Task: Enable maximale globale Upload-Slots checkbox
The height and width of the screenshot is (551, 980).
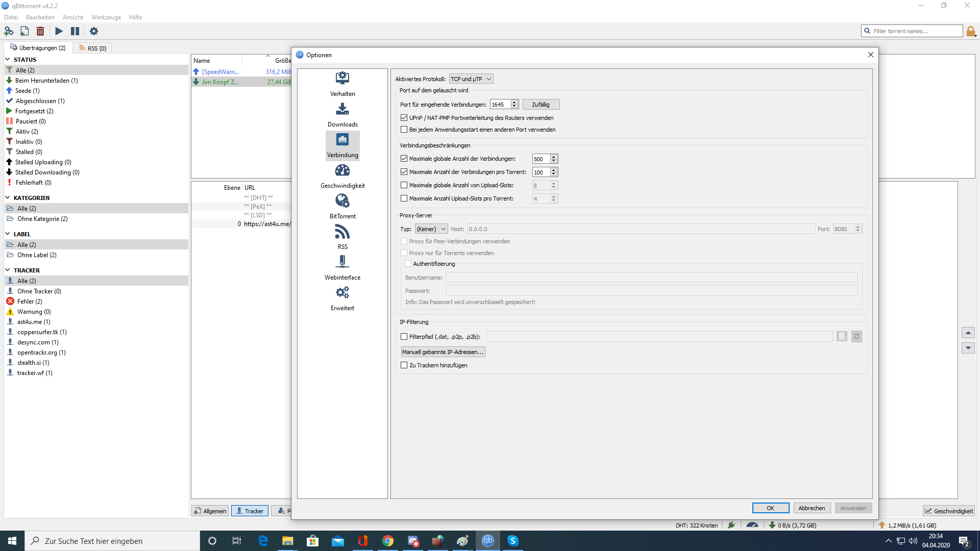Action: coord(404,185)
